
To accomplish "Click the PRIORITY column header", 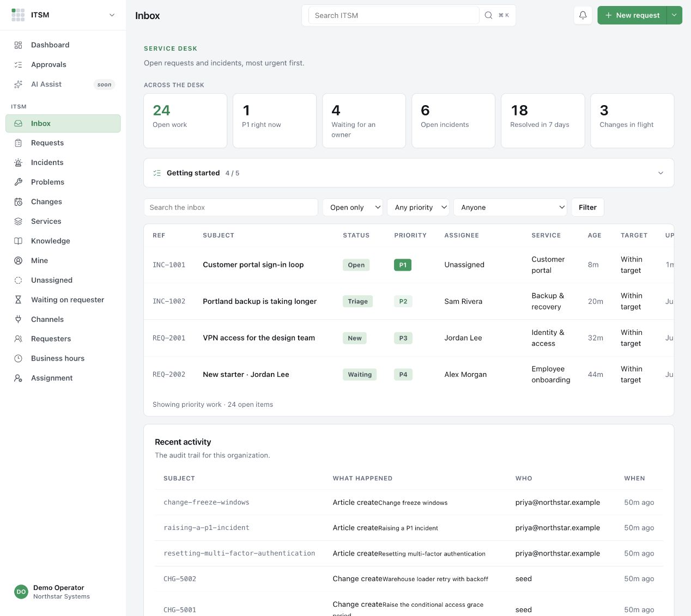I will coord(410,235).
